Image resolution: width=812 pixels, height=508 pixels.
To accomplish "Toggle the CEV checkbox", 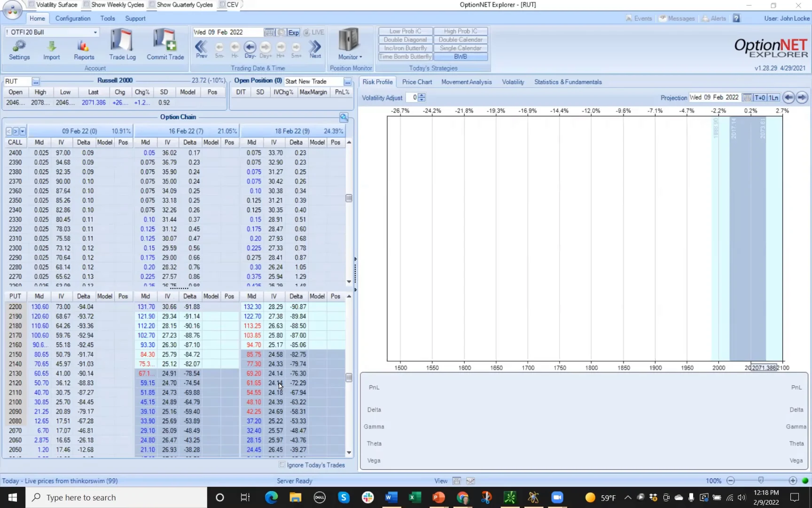I will [222, 5].
